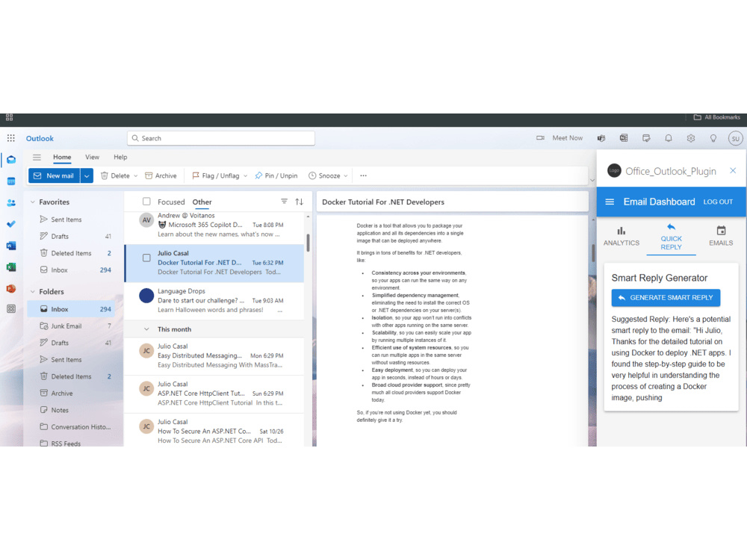Open Snooze dropdown arrow
The width and height of the screenshot is (747, 560).
346,175
